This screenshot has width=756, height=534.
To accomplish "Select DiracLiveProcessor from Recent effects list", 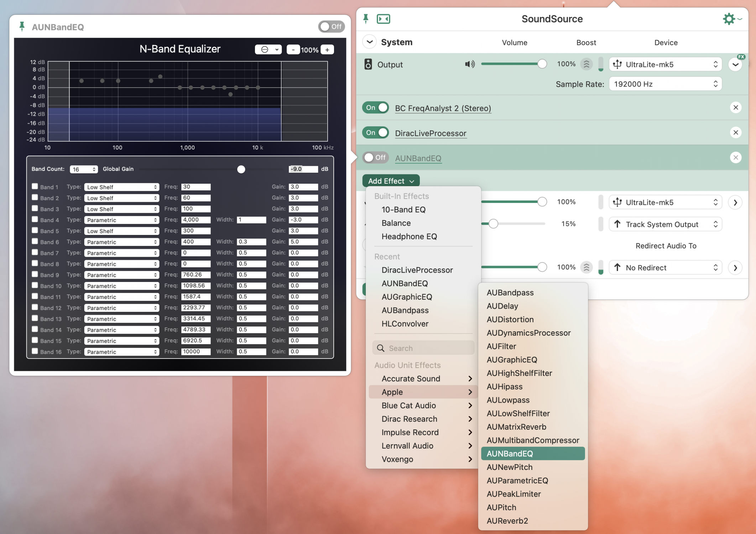I will [x=417, y=269].
